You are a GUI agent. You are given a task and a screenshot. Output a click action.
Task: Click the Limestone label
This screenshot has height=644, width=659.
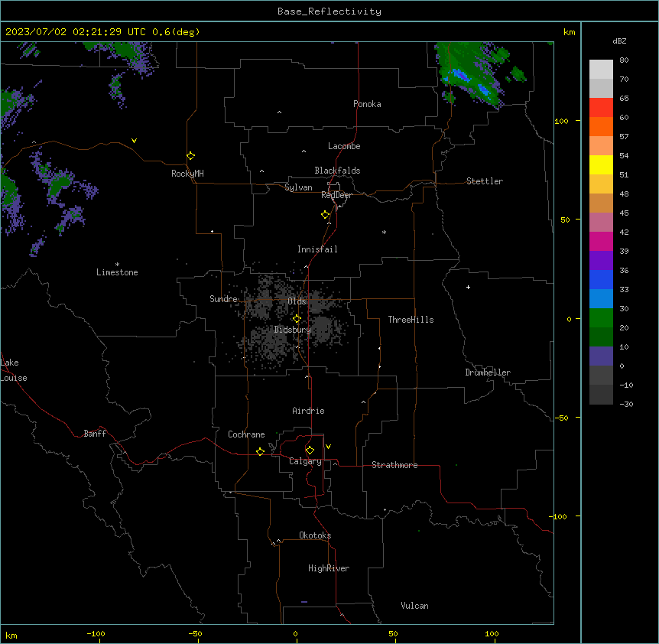click(117, 272)
